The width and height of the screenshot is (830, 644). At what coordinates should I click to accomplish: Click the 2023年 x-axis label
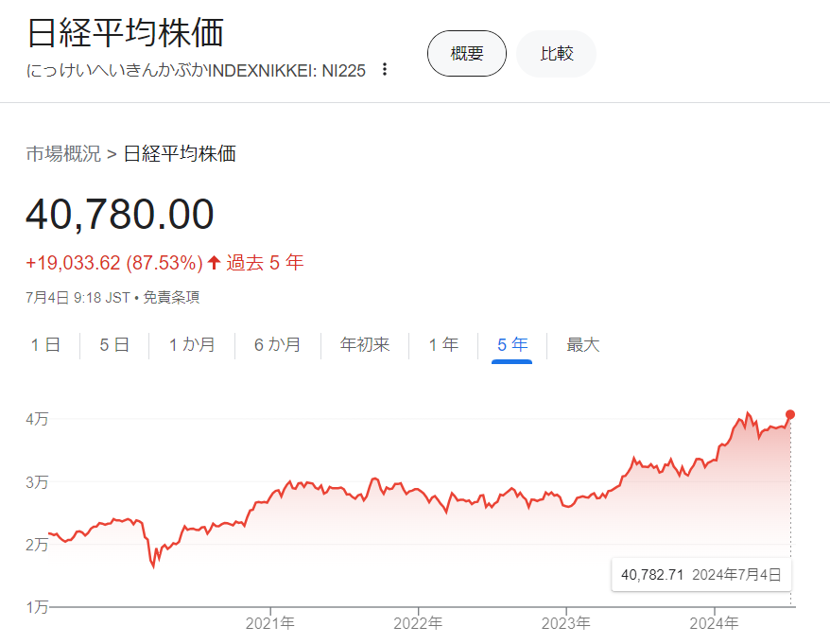point(566,623)
